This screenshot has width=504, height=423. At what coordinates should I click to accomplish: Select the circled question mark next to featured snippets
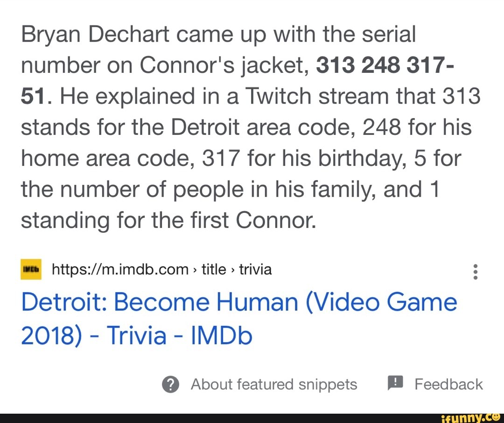click(x=170, y=384)
